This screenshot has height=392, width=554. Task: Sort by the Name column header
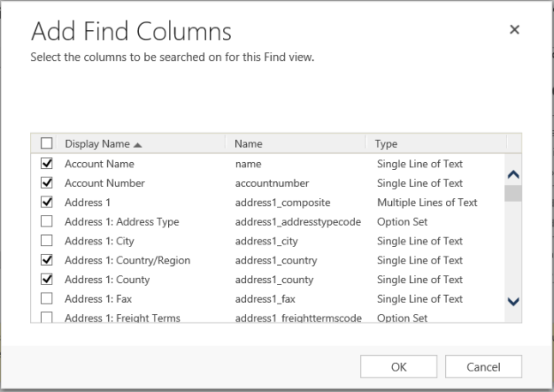(248, 144)
